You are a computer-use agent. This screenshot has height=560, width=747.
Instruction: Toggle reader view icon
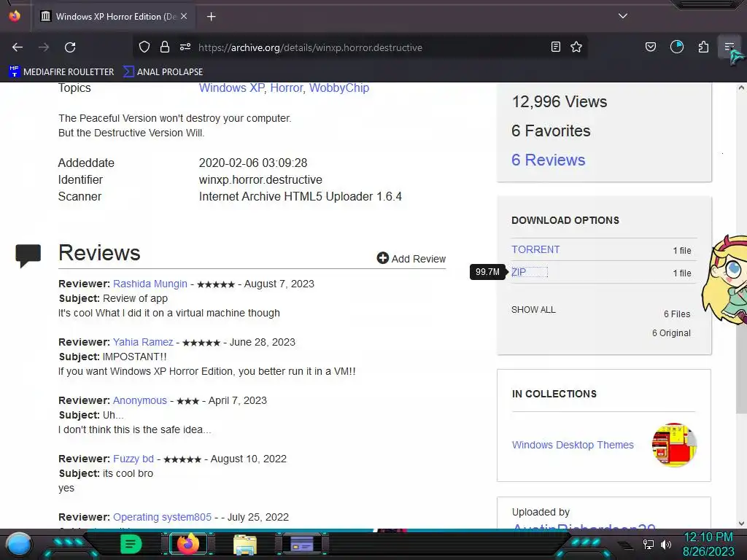[x=555, y=47]
